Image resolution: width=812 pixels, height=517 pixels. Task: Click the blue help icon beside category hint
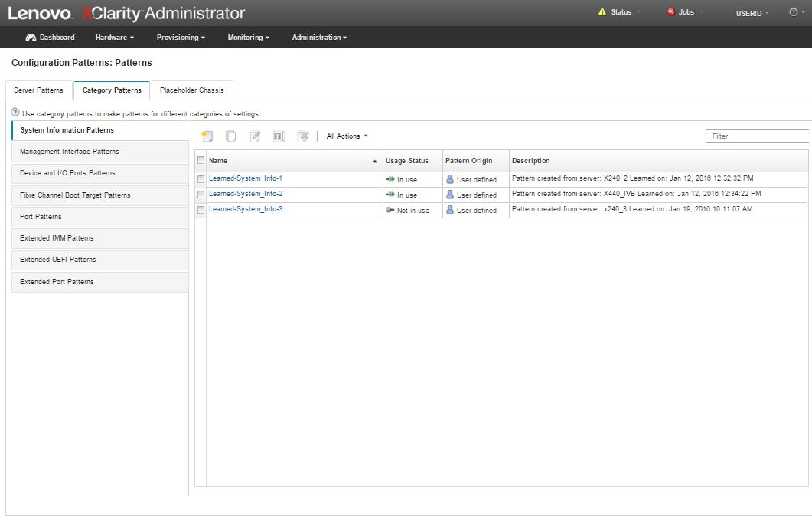(x=15, y=113)
